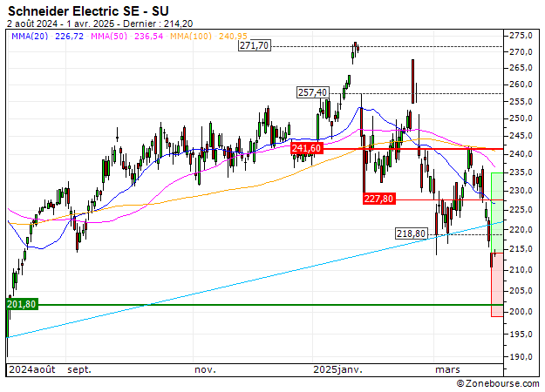Viewport: 545px width, 392px height.
Task: Click the 271,70 peak price label
Action: 255,45
